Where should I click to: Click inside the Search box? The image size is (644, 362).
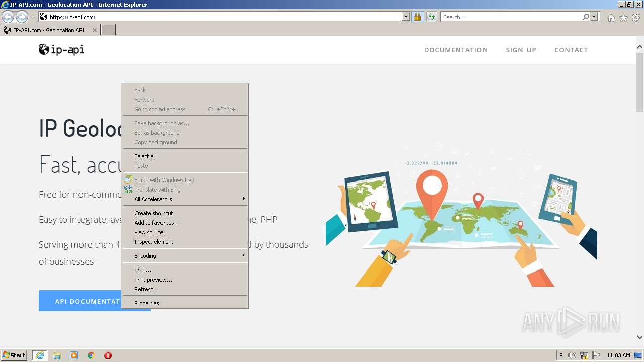(511, 17)
